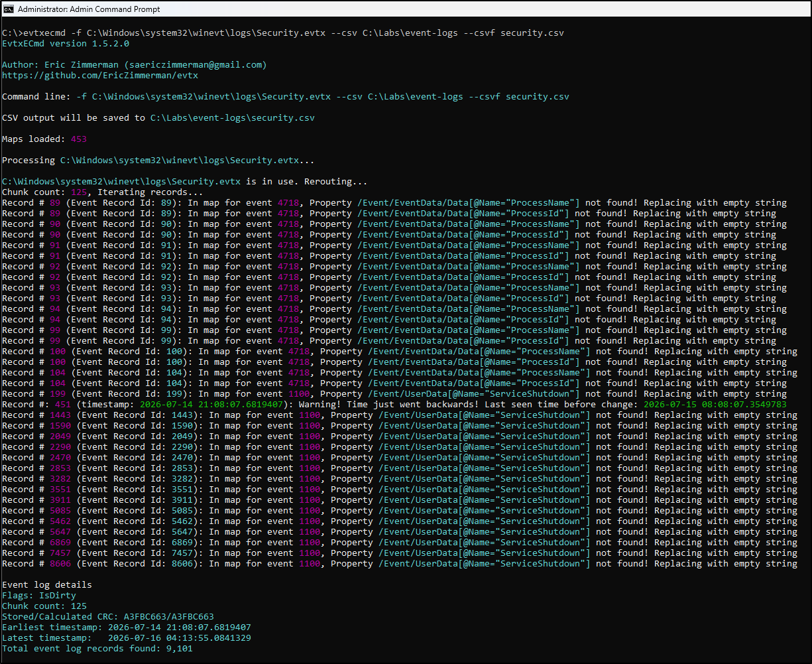Click the 'is in use. Rerouting...' line

pyautogui.click(x=185, y=182)
